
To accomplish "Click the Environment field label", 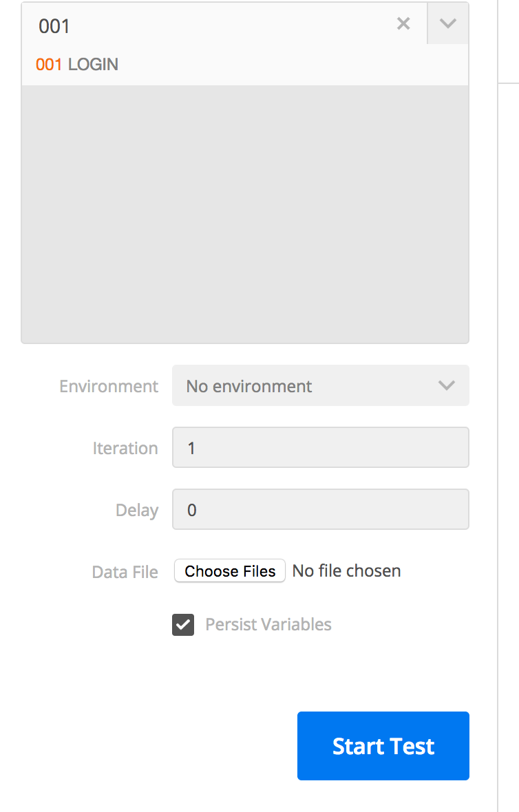I will [x=109, y=387].
